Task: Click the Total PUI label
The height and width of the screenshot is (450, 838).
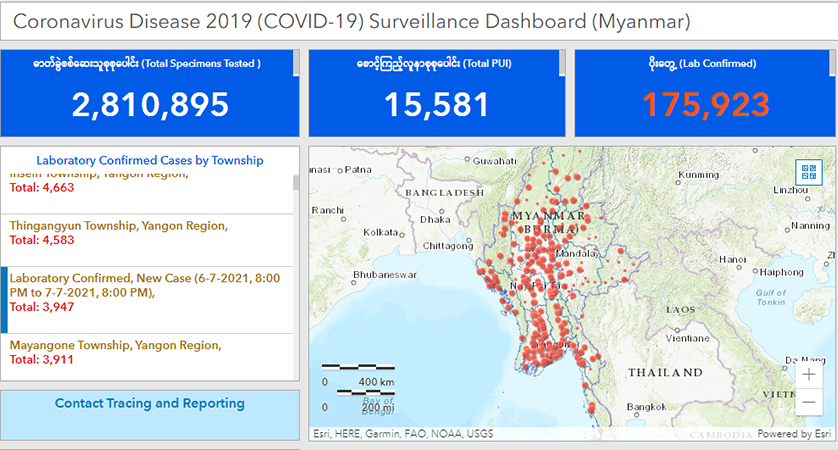Action: [x=434, y=64]
